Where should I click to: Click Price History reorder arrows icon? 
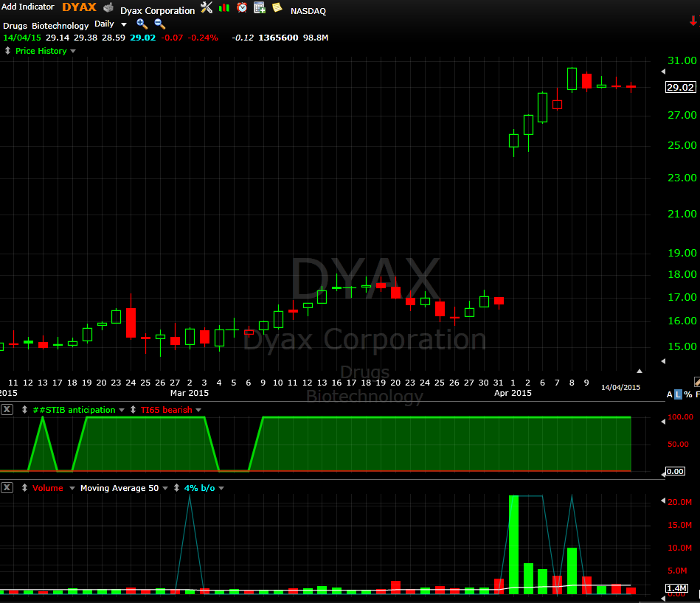7,51
